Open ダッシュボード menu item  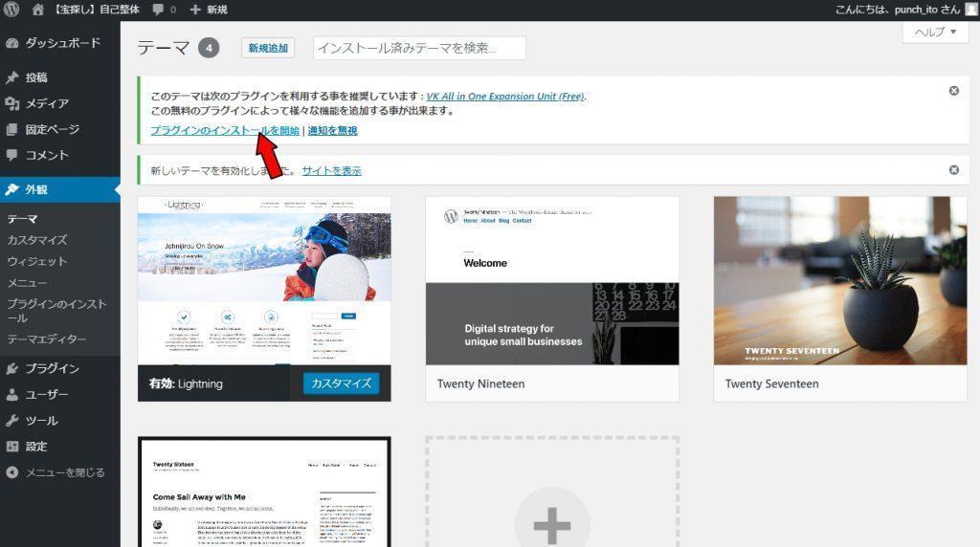pyautogui.click(x=60, y=43)
